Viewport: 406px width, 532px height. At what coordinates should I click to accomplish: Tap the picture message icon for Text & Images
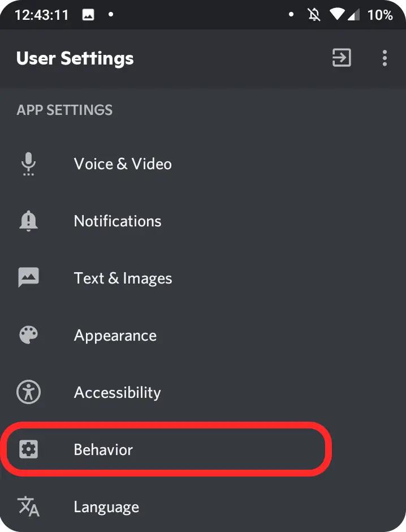click(28, 277)
